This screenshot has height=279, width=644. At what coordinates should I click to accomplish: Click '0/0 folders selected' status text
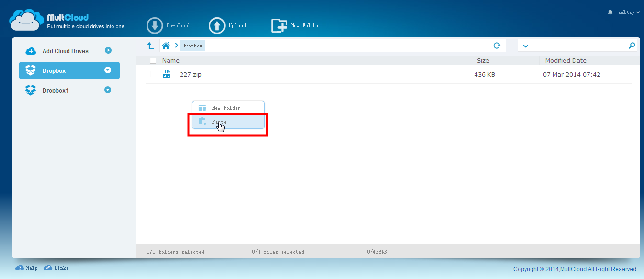coord(175,252)
